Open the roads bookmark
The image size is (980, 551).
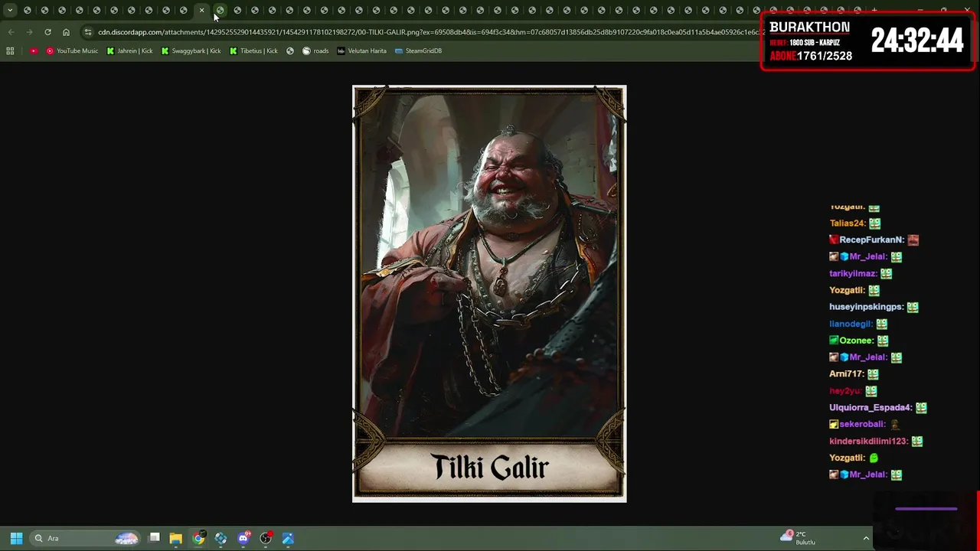click(315, 51)
